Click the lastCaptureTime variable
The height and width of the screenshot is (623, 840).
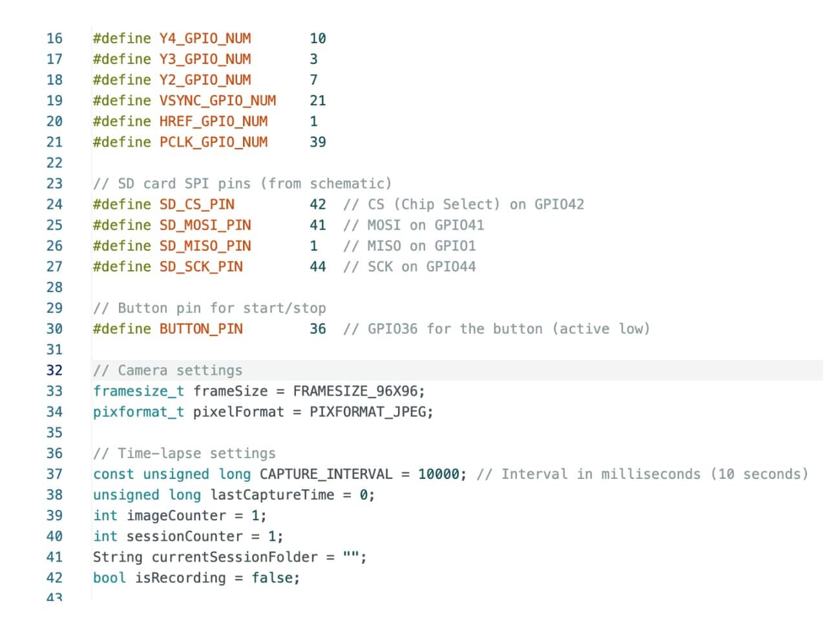pyautogui.click(x=272, y=495)
